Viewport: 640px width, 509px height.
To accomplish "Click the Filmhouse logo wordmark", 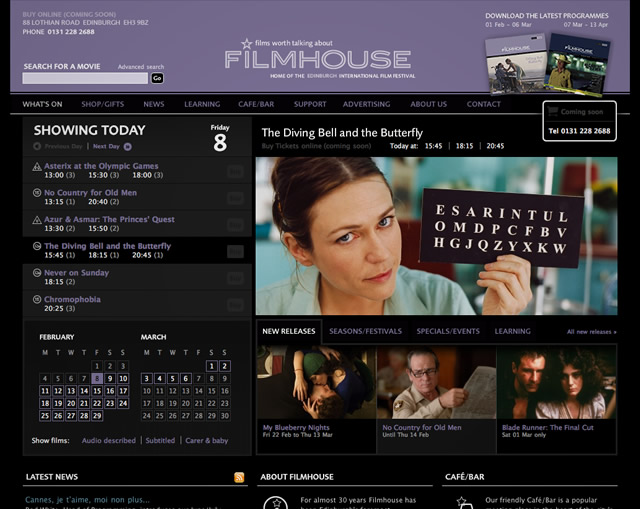I will 318,59.
